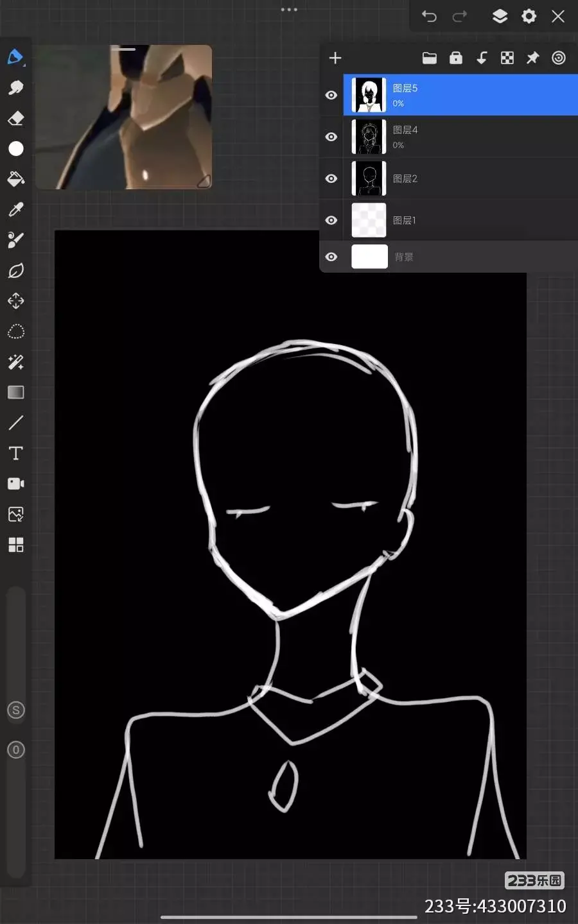578x924 pixels.
Task: Open the layer target circle icon
Action: 559,58
